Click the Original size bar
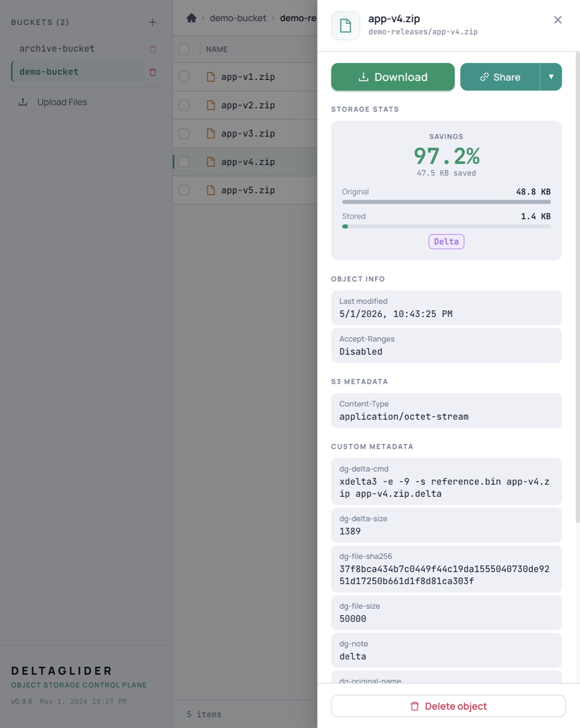 click(x=446, y=202)
